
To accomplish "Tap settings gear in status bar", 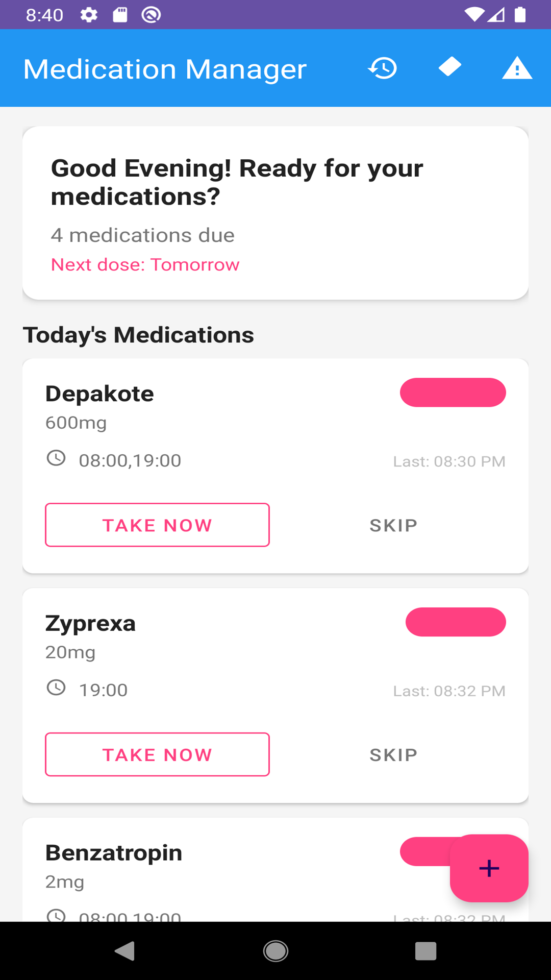I will coord(89,15).
